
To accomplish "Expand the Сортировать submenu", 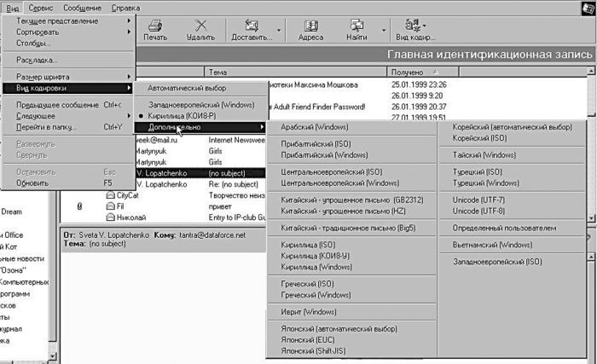I will pos(68,32).
